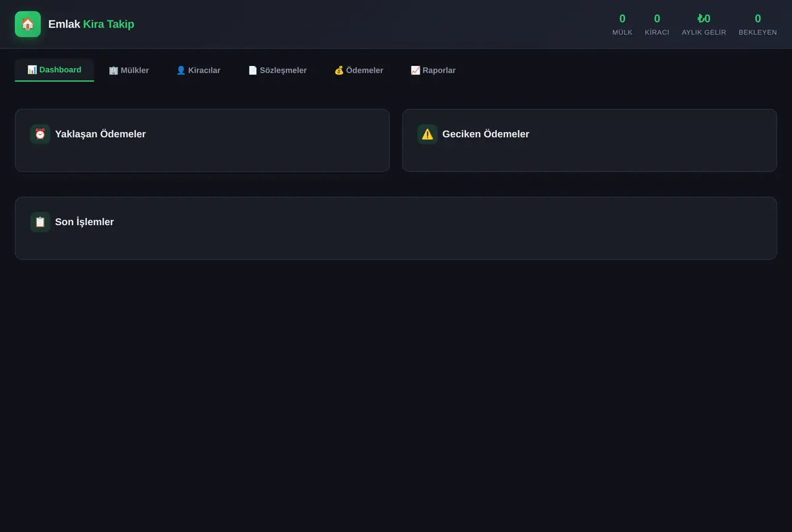
Task: Click the Geciken Ödemeler heading
Action: tap(486, 134)
